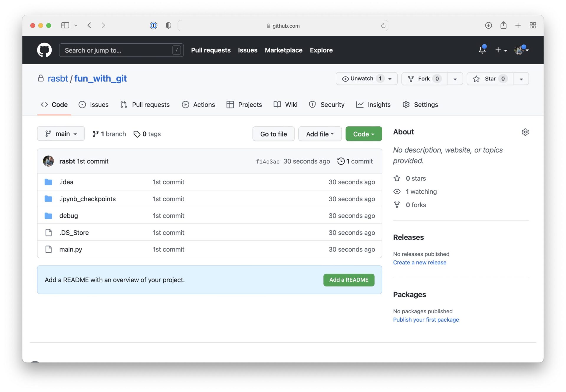Open the user avatar menu
The height and width of the screenshot is (392, 566).
[x=521, y=50]
